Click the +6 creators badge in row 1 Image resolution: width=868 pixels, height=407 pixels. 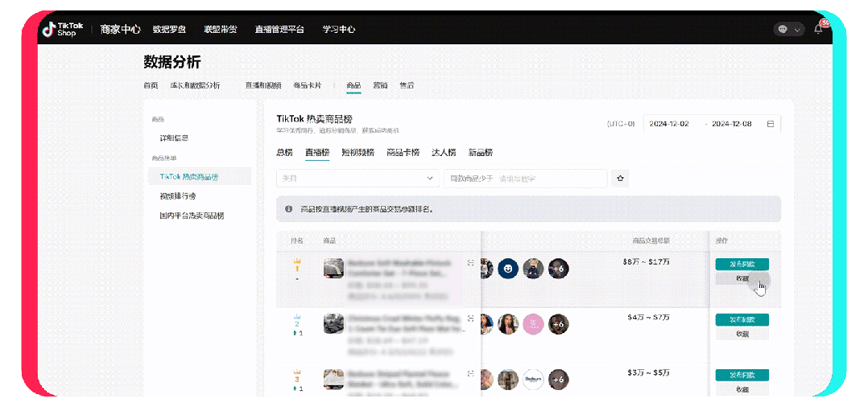coord(559,269)
